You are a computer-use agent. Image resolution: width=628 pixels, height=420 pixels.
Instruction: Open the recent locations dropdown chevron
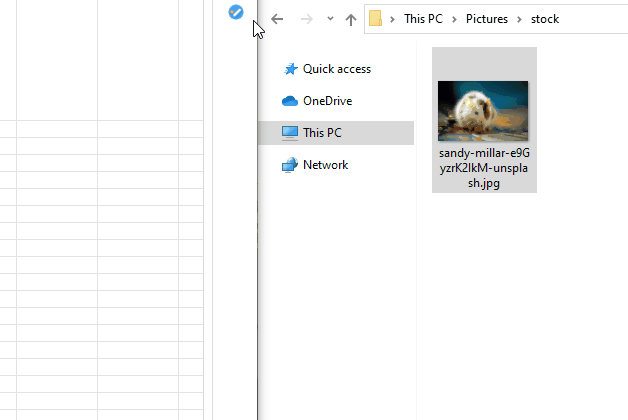pos(330,18)
